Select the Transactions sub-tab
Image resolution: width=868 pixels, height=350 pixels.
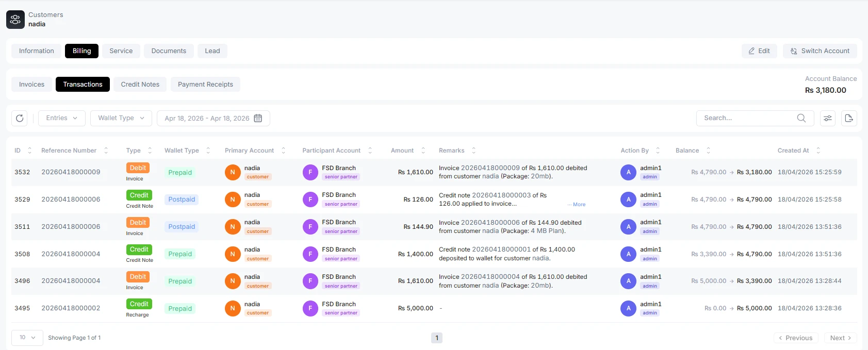pyautogui.click(x=83, y=85)
